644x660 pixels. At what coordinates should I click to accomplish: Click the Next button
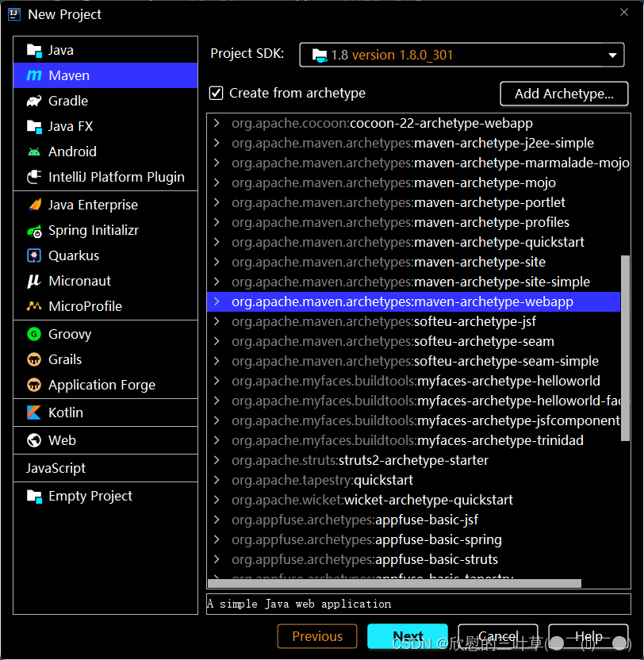pyautogui.click(x=408, y=636)
